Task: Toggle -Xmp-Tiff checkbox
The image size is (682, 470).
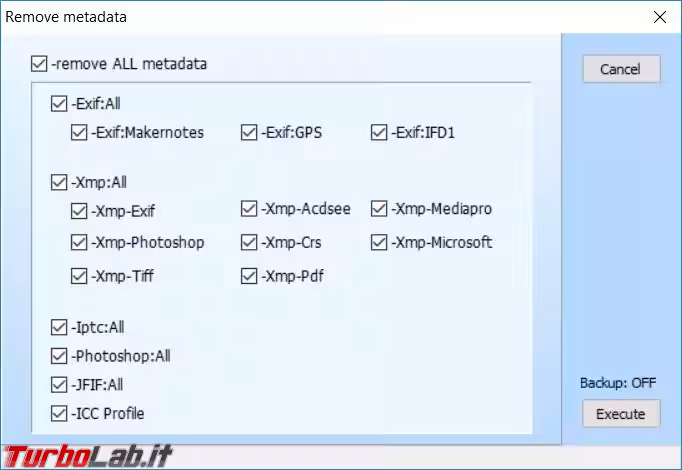Action: pyautogui.click(x=79, y=276)
